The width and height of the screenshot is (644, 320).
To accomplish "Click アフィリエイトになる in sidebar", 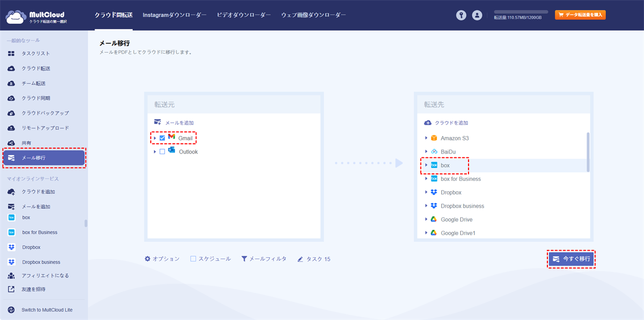I will [46, 275].
